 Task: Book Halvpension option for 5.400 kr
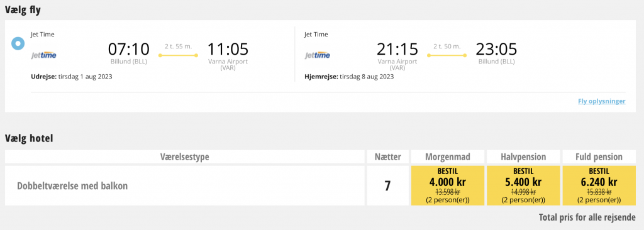[523, 185]
